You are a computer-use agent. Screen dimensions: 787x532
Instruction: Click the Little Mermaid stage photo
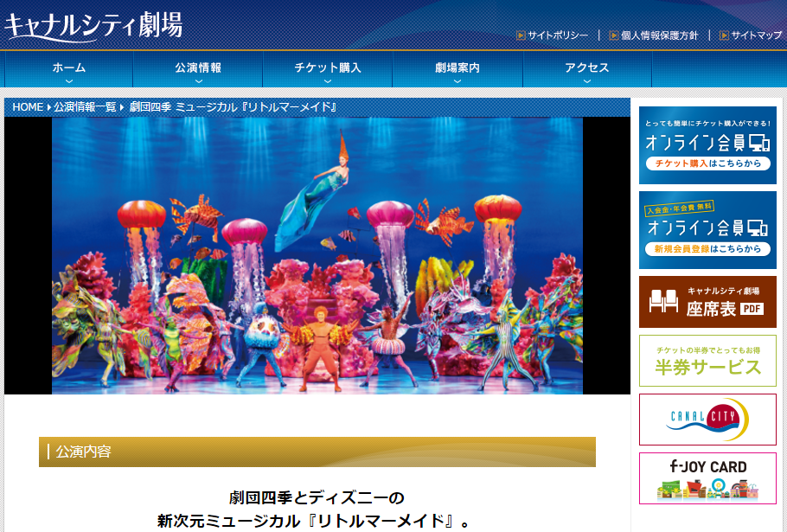coord(317,255)
